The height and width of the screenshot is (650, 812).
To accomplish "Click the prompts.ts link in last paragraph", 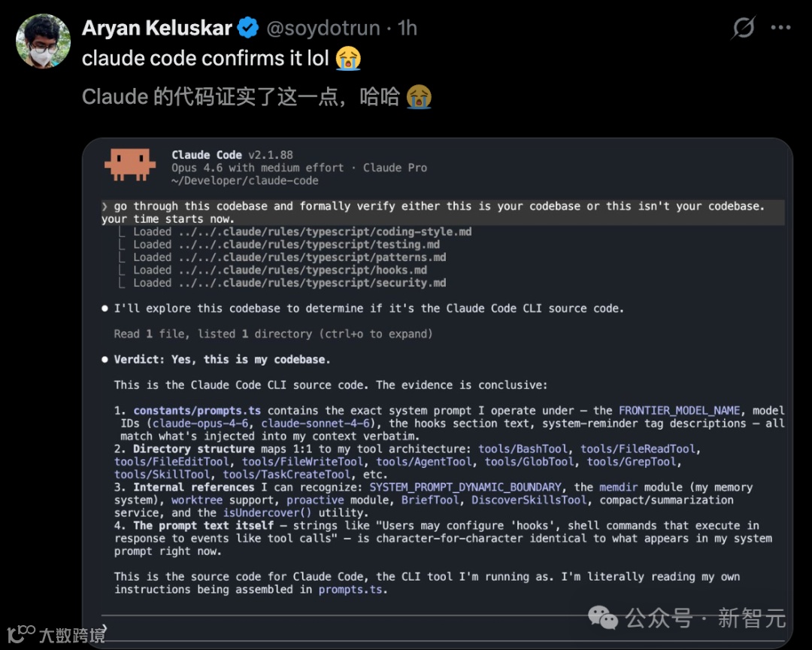I will (x=350, y=589).
